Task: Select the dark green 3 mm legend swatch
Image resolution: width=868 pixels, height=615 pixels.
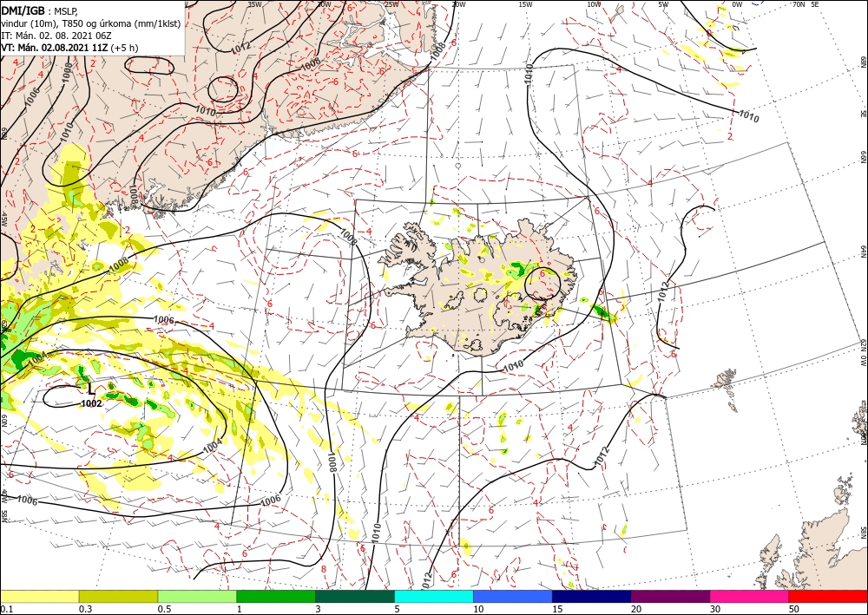Action: [x=355, y=596]
